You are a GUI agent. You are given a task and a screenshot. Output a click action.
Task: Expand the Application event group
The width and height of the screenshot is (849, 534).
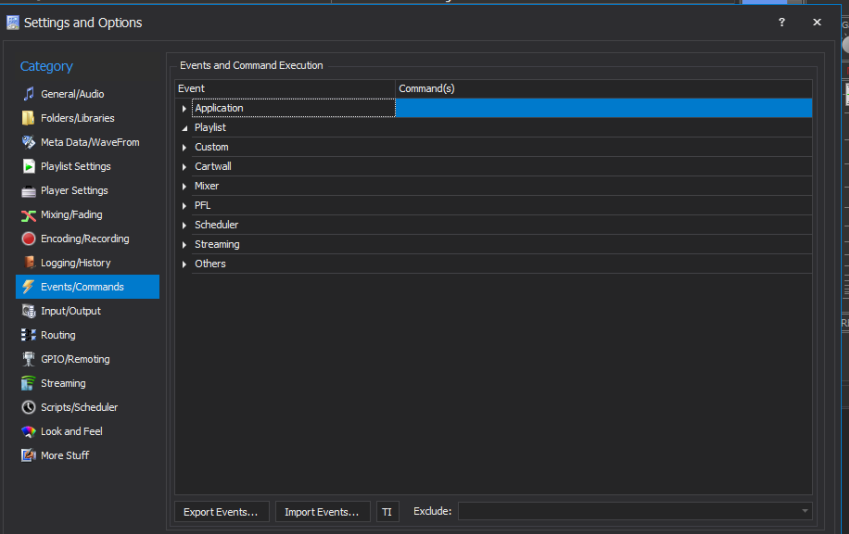[184, 108]
